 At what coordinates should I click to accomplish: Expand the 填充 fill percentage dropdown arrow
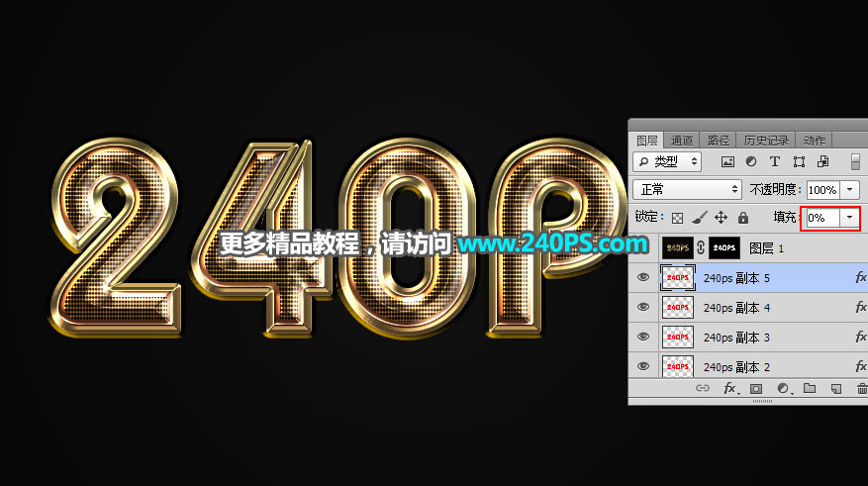[849, 217]
